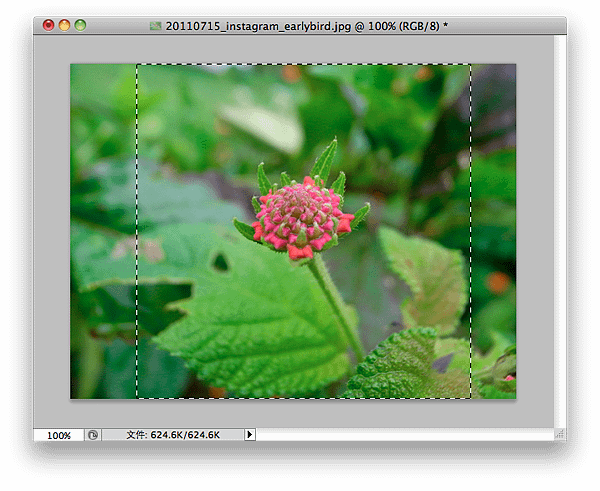This screenshot has width=600, height=491.
Task: Click the gray pasteboard above the image
Action: pyautogui.click(x=293, y=49)
